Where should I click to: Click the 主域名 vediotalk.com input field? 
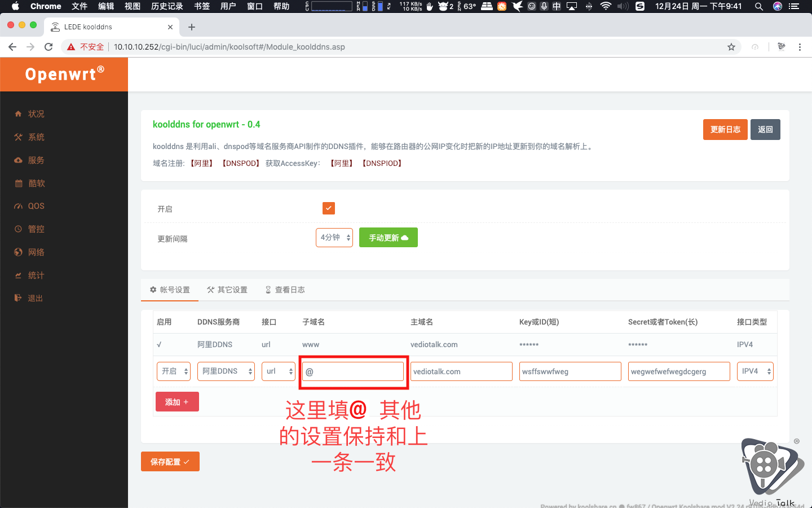[461, 371]
